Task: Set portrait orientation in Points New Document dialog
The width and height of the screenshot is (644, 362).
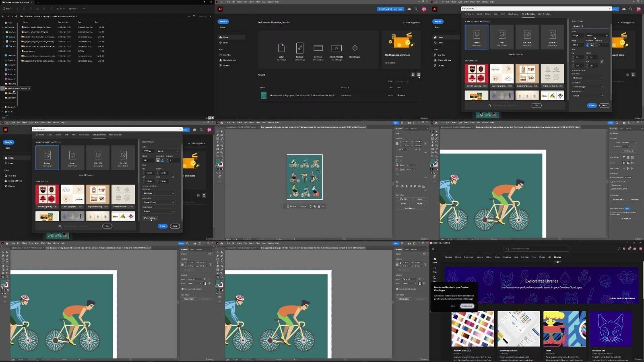Action: (587, 45)
